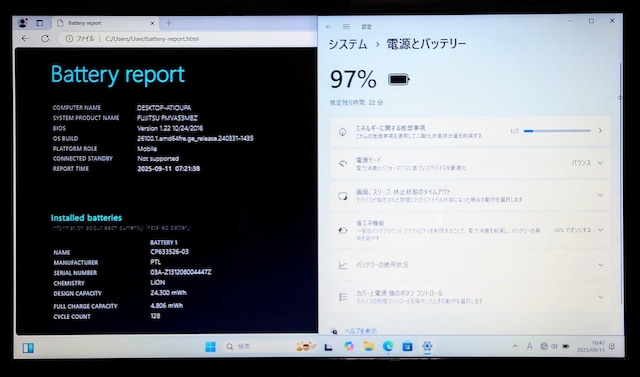The height and width of the screenshot is (377, 640).
Task: Click the DESIGN CAPACITY value 24,300 mWh
Action: pos(168,293)
